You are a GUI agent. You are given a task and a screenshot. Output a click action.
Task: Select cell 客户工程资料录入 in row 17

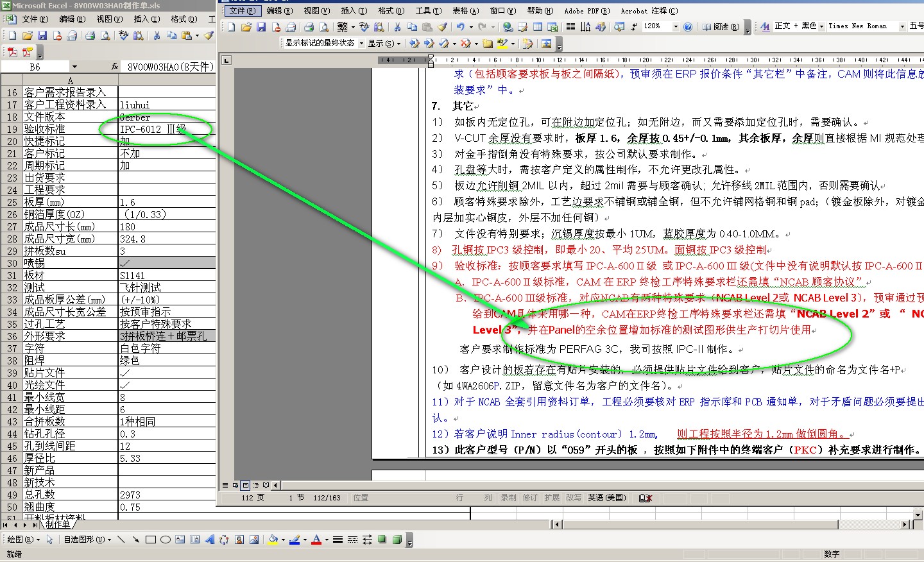coord(71,105)
